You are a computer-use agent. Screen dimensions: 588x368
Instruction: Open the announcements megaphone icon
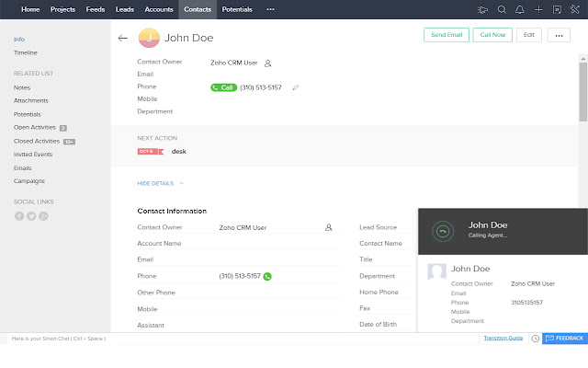482,10
